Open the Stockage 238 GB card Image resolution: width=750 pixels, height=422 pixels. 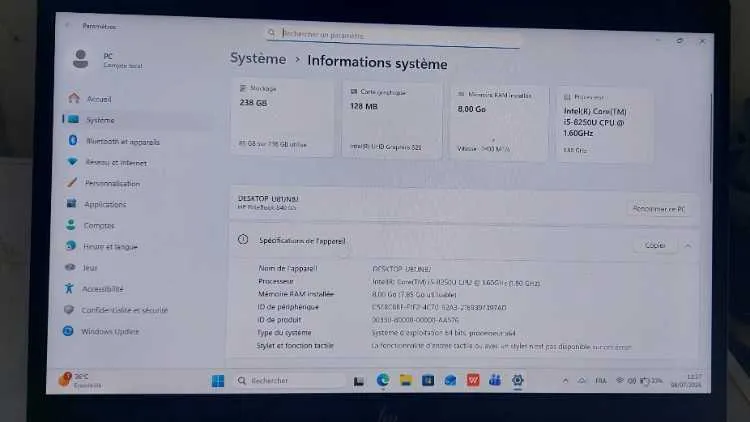(282, 117)
